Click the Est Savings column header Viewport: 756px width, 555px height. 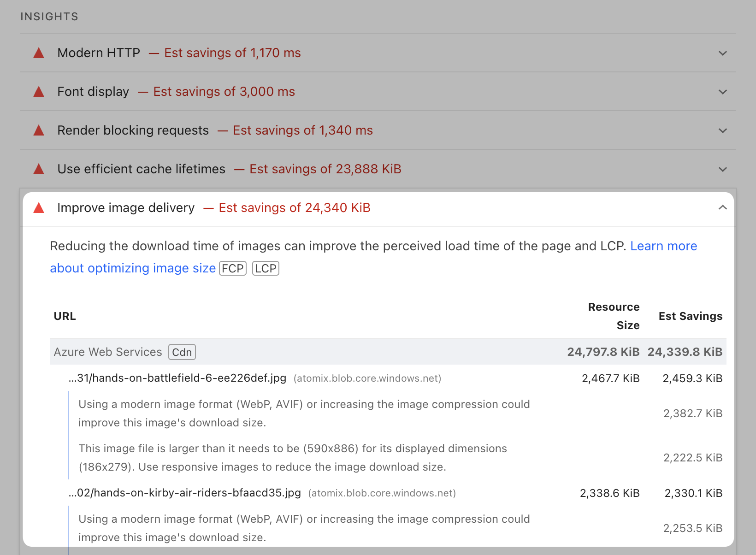pos(690,316)
